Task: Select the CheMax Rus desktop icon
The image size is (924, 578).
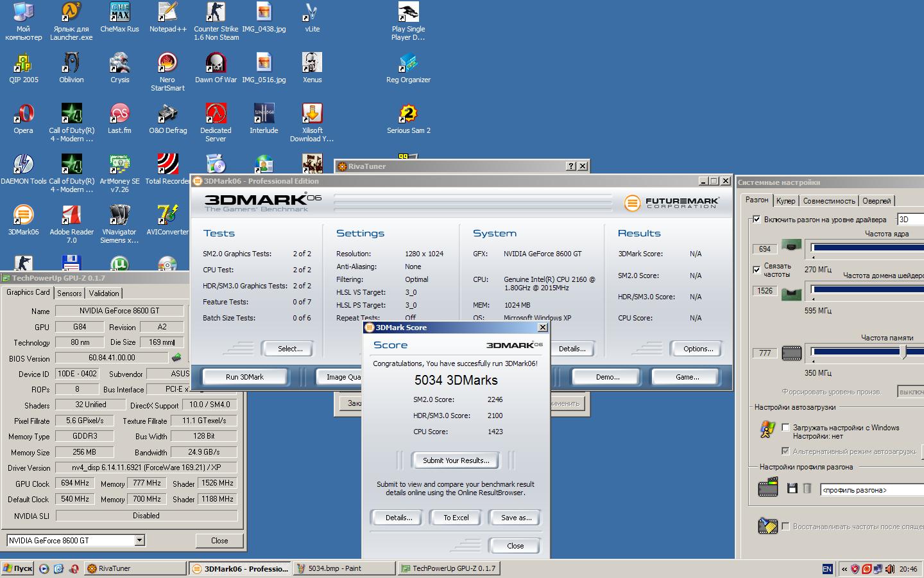Action: click(120, 17)
